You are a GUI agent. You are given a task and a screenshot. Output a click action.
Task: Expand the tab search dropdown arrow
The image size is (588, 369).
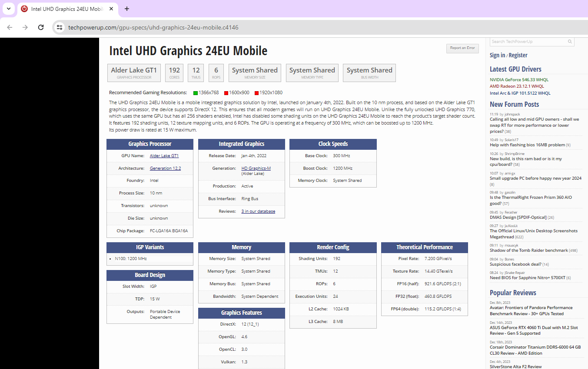[x=8, y=9]
